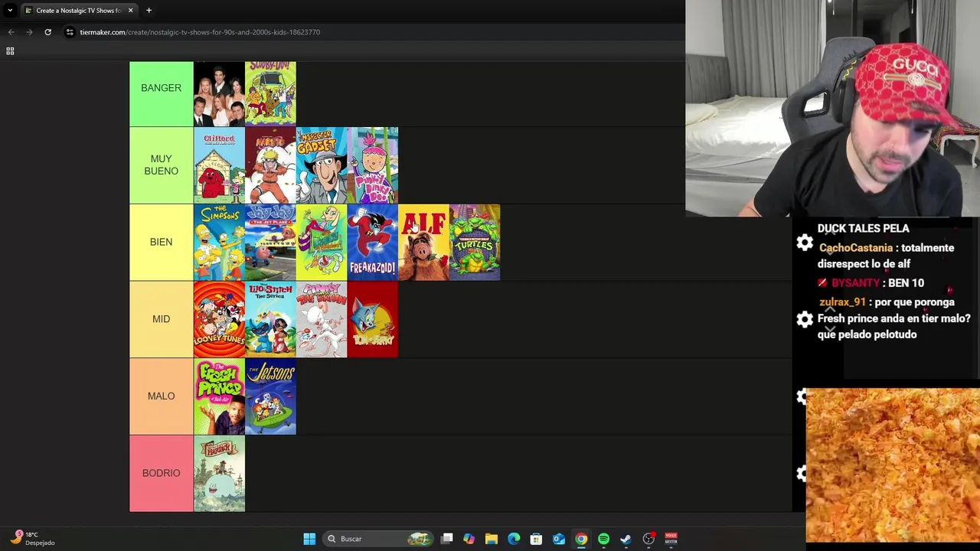The width and height of the screenshot is (980, 551).
Task: Pick the Jay Jay the Jet Plane thumbnail
Action: tap(270, 243)
